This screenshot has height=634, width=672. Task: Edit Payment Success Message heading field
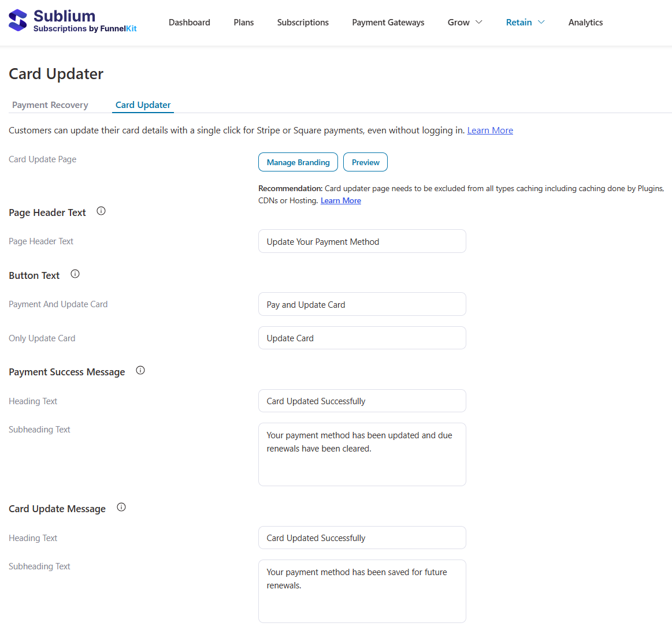(362, 401)
